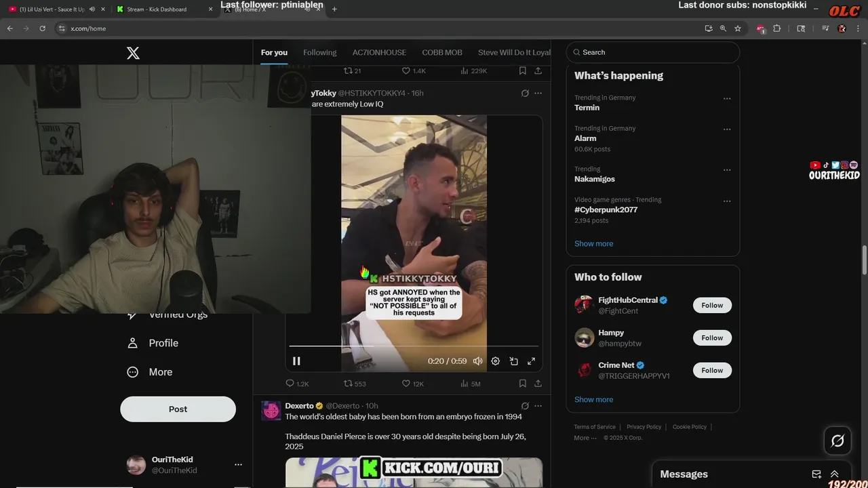Share the top post with 229K views
Screen dimensions: 868x488
(x=538, y=70)
